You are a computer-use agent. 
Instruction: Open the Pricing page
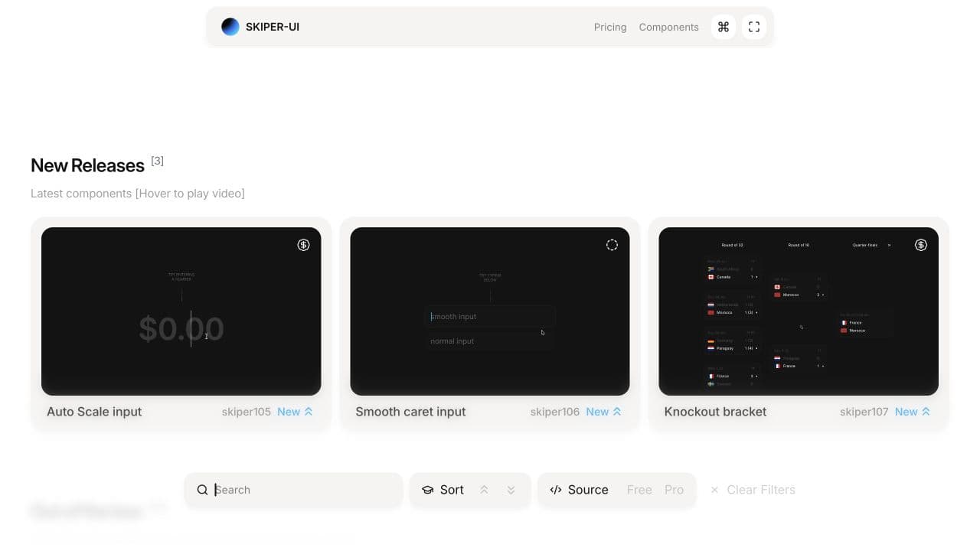coord(610,27)
